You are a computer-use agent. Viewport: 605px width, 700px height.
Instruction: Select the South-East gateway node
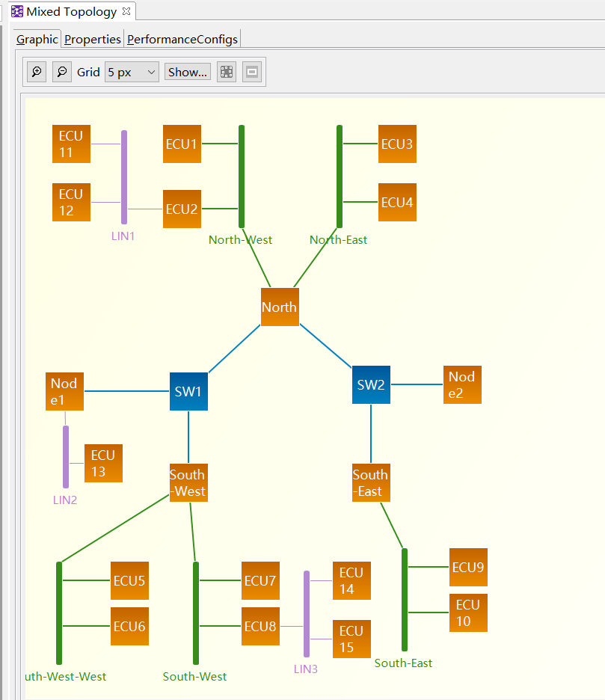pyautogui.click(x=371, y=483)
